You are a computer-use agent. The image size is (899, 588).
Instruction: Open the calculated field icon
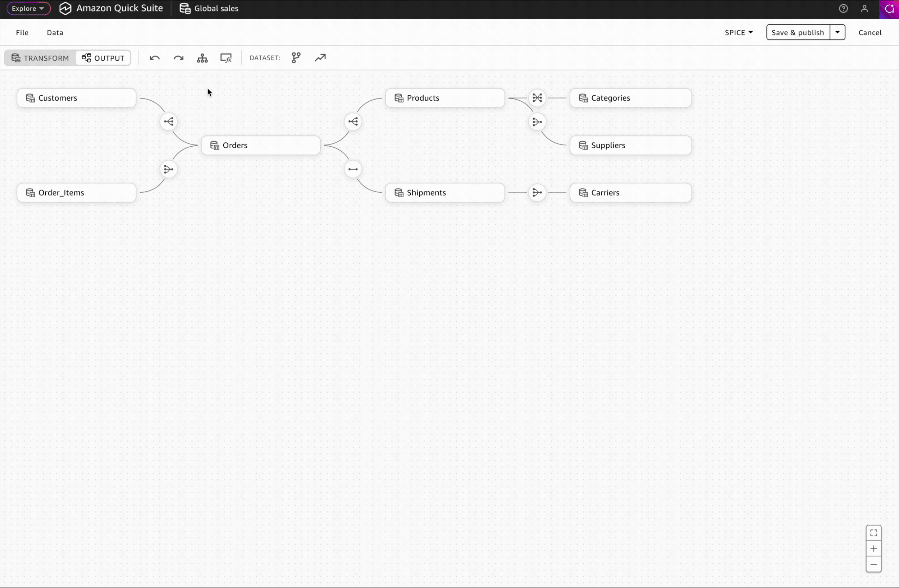(226, 58)
